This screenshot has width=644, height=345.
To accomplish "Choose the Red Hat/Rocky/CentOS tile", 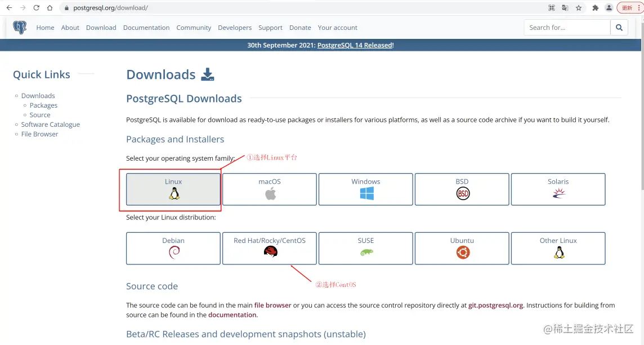I will [x=270, y=249].
